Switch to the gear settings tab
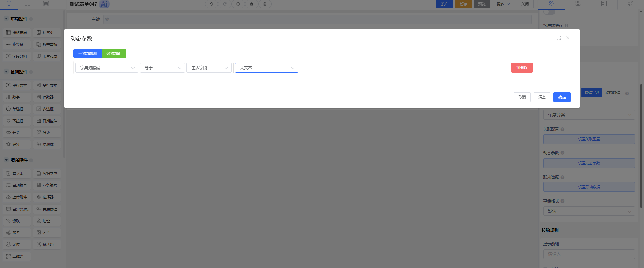The image size is (644, 268). (x=551, y=3)
